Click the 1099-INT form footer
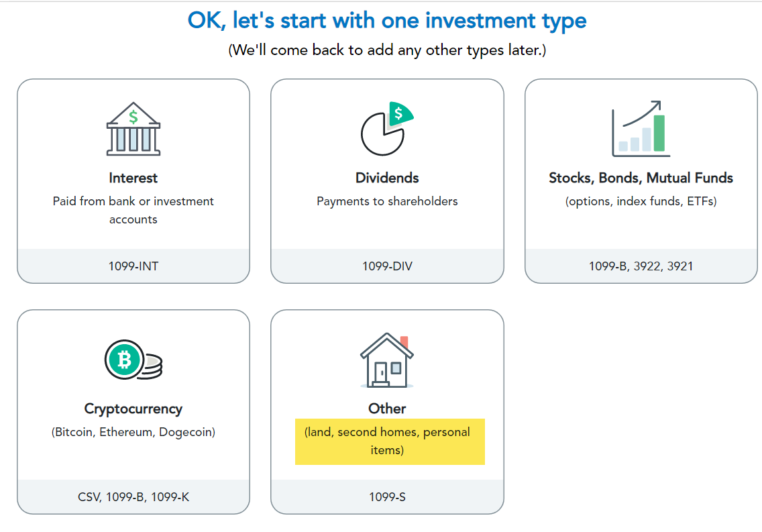The height and width of the screenshot is (532, 762). tap(133, 266)
